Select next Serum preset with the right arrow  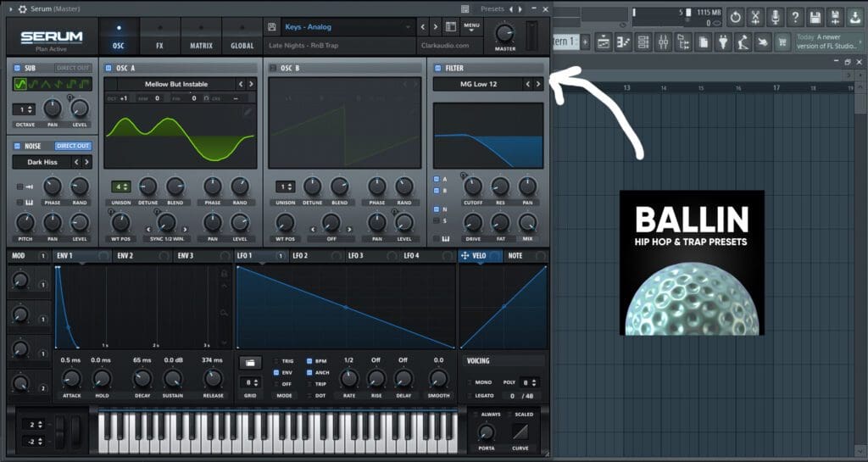[x=436, y=26]
